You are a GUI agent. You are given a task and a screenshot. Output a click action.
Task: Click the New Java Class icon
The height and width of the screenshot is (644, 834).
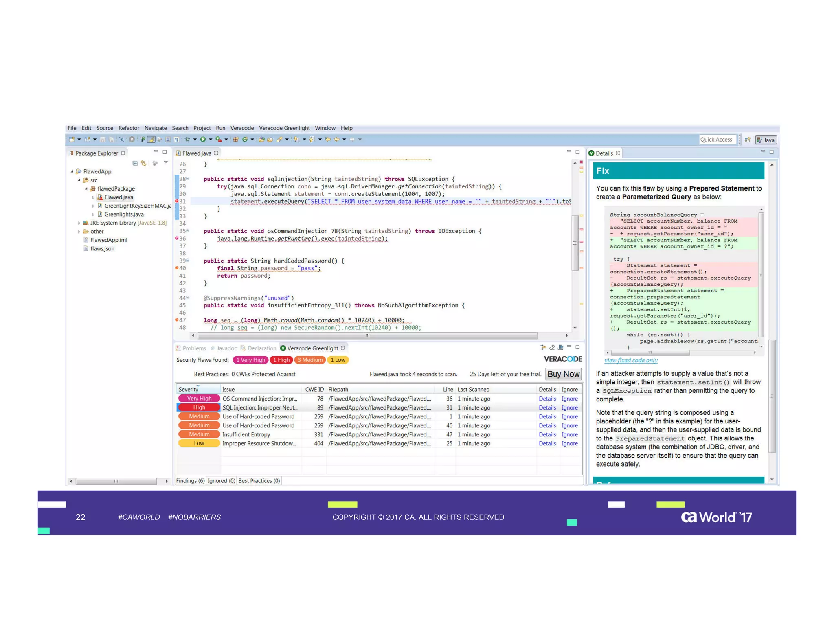[x=245, y=140]
